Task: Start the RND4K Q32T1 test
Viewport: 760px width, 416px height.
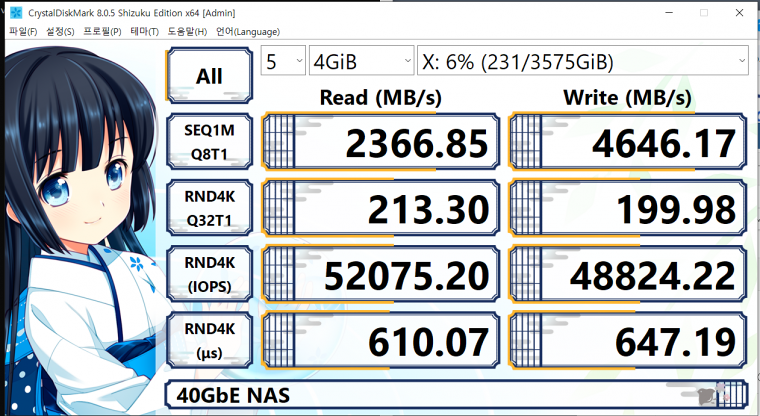Action: click(x=209, y=208)
